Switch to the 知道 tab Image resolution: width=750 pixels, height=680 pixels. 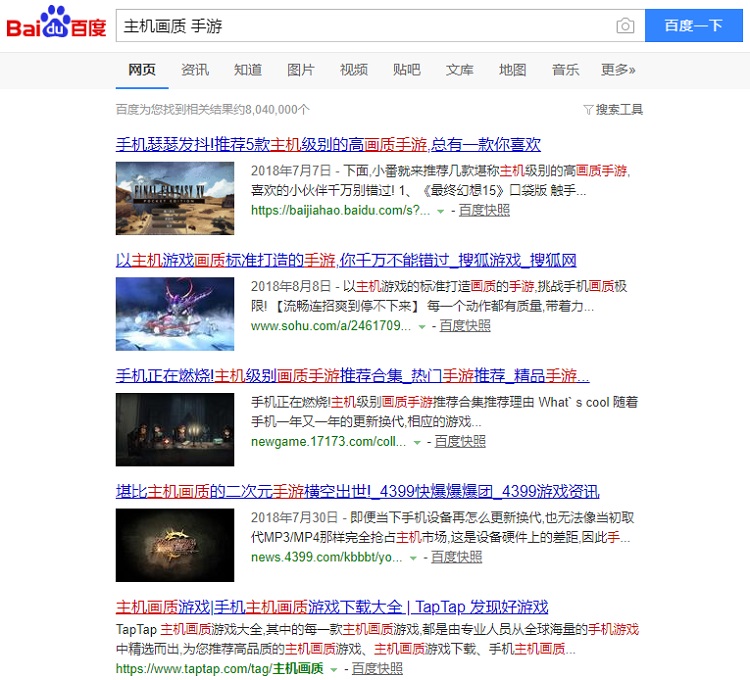point(248,70)
